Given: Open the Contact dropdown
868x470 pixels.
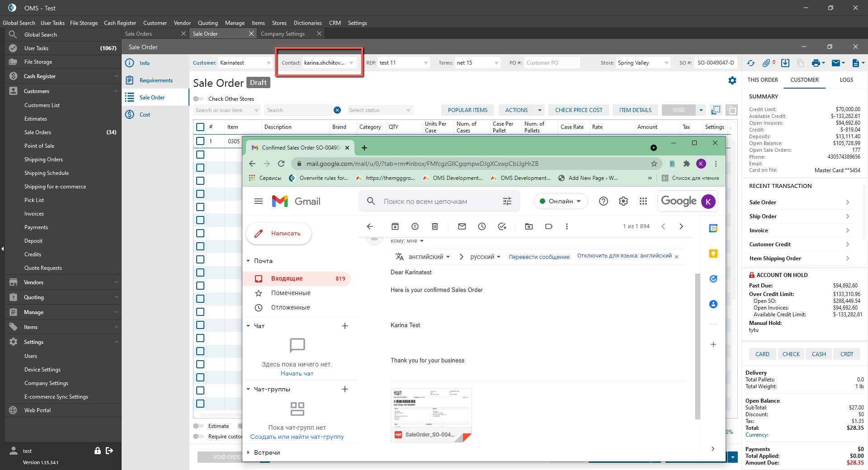Looking at the screenshot, I should [x=351, y=63].
